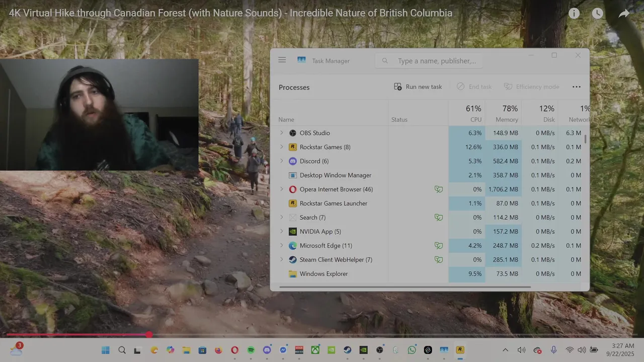Expand Steam Client WebHelper (7) group

click(282, 259)
